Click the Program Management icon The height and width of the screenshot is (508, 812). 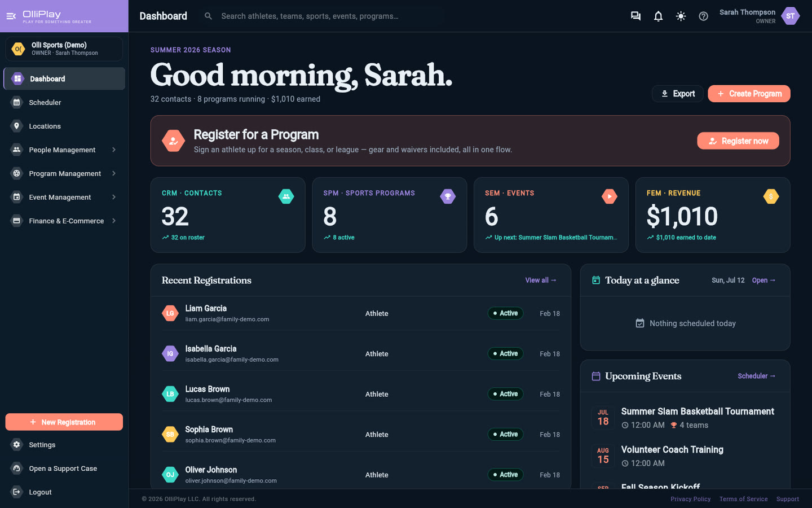tap(16, 173)
